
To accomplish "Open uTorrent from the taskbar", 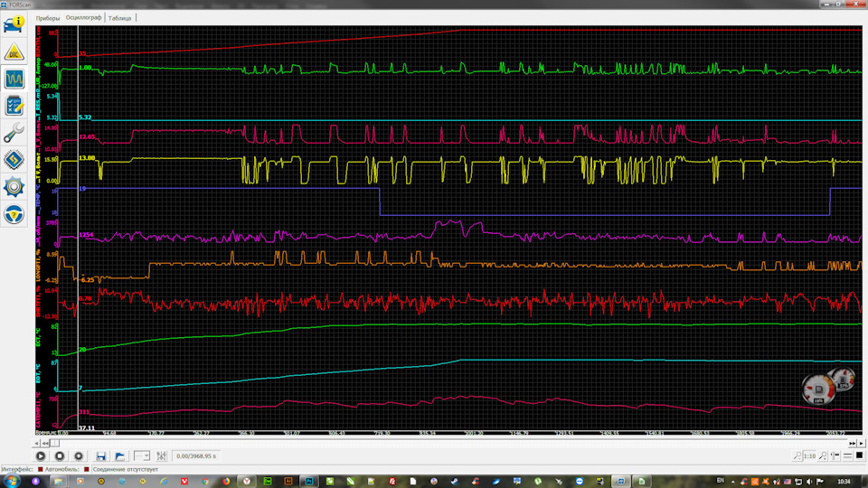I will pyautogui.click(x=537, y=482).
